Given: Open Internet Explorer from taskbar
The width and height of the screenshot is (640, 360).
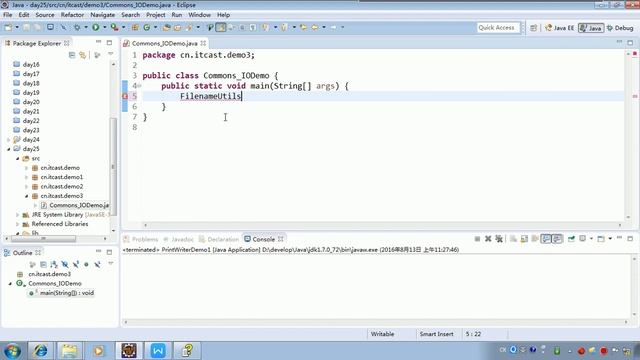Looking at the screenshot, I should pyautogui.click(x=40, y=351).
